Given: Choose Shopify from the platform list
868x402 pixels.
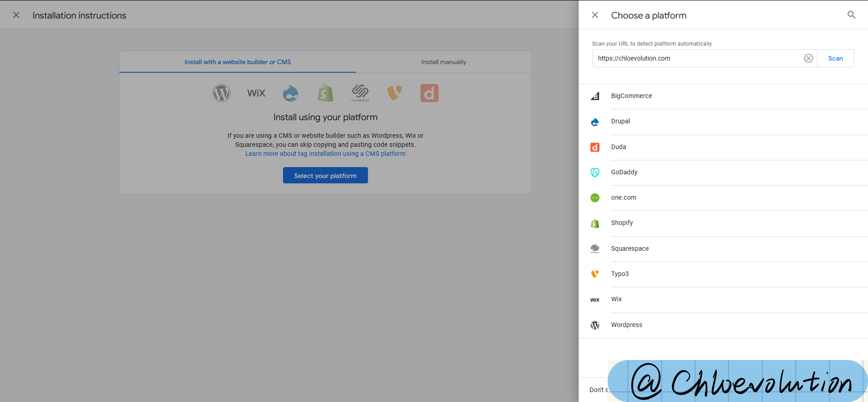Looking at the screenshot, I should tap(723, 223).
